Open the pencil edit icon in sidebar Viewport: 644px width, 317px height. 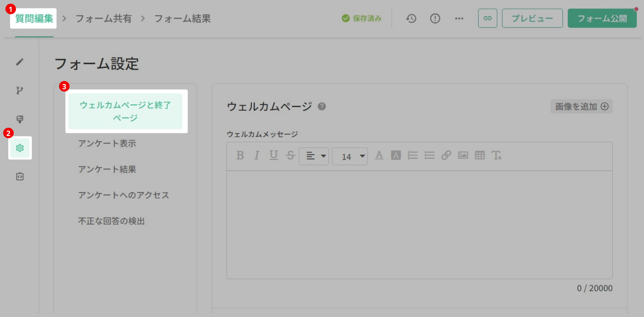coord(20,62)
